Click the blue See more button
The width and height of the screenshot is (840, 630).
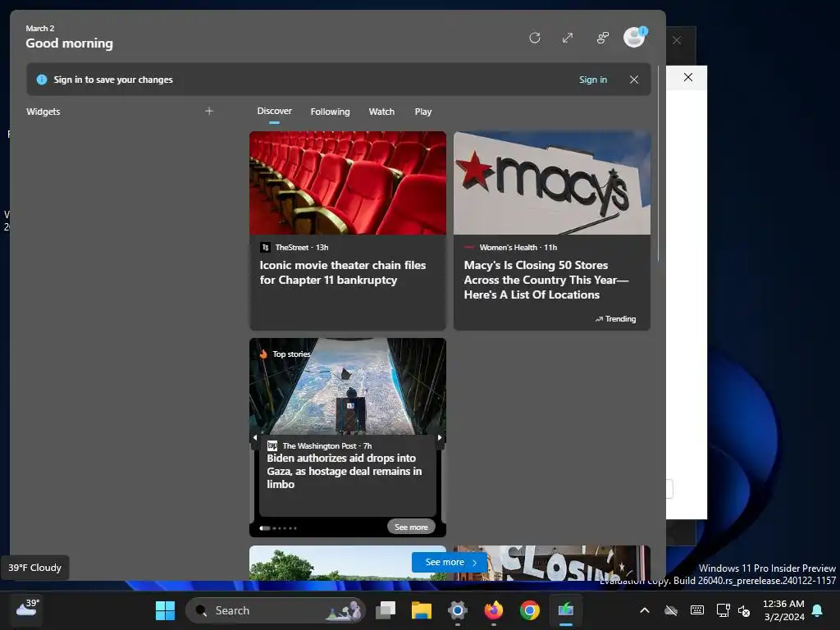tap(450, 562)
